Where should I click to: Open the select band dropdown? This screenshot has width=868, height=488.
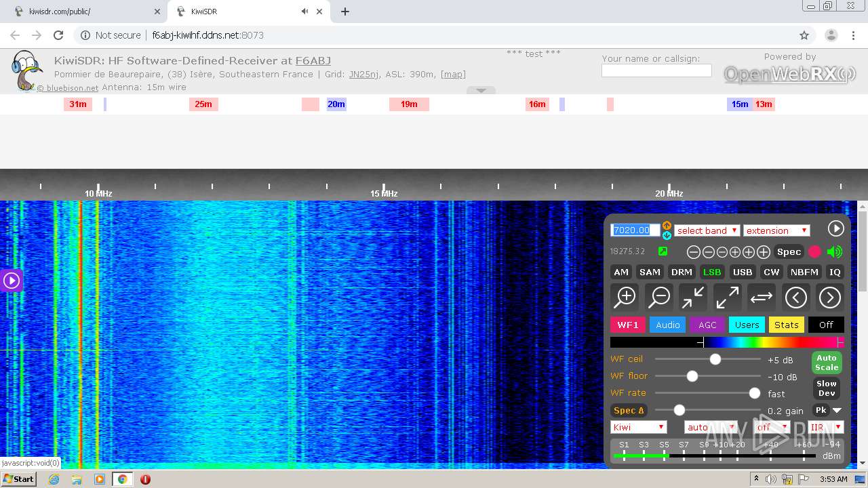707,230
